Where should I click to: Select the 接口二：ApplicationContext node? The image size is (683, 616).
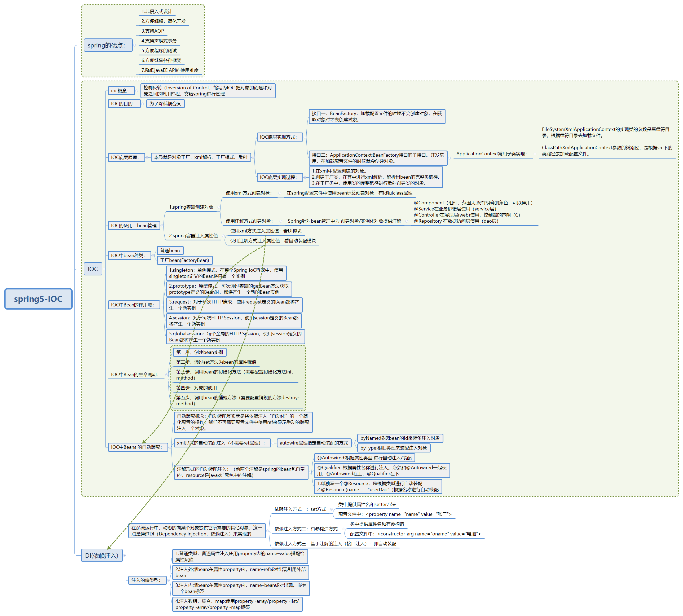tap(378, 158)
